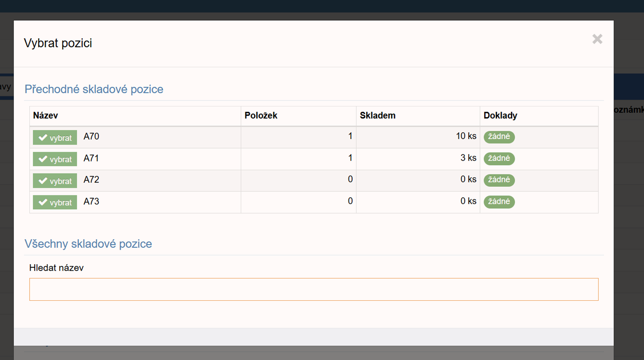Click the žádné badge in row A71
This screenshot has width=644, height=360.
tap(499, 158)
